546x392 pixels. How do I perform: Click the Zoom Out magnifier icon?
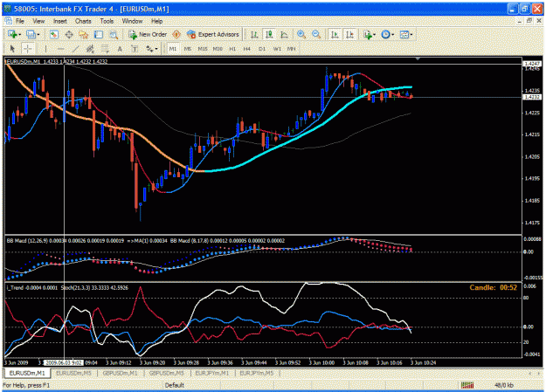pyautogui.click(x=316, y=34)
